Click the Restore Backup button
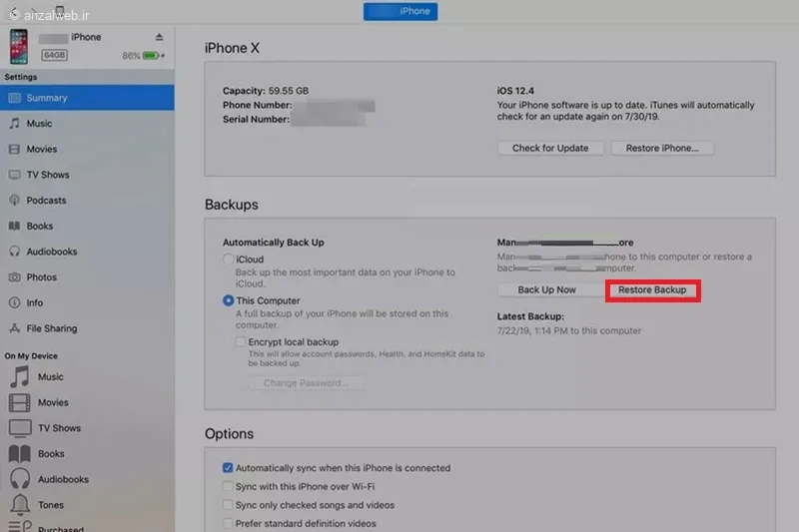The width and height of the screenshot is (799, 532). point(653,290)
